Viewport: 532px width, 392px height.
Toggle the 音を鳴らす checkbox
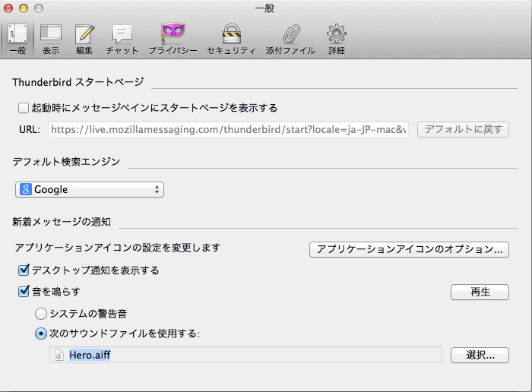pos(24,292)
